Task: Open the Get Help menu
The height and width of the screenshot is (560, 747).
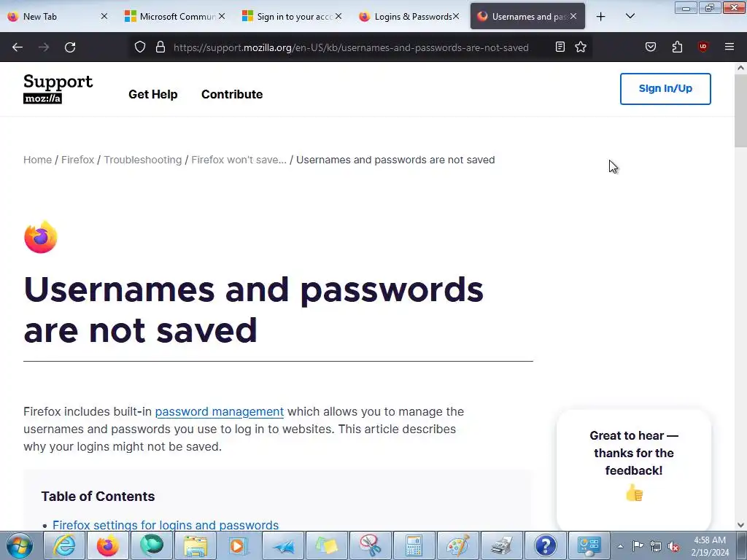Action: click(153, 94)
